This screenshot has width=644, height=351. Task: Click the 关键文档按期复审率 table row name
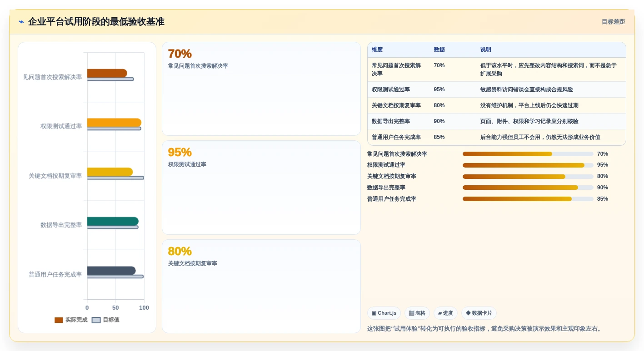[x=396, y=105]
